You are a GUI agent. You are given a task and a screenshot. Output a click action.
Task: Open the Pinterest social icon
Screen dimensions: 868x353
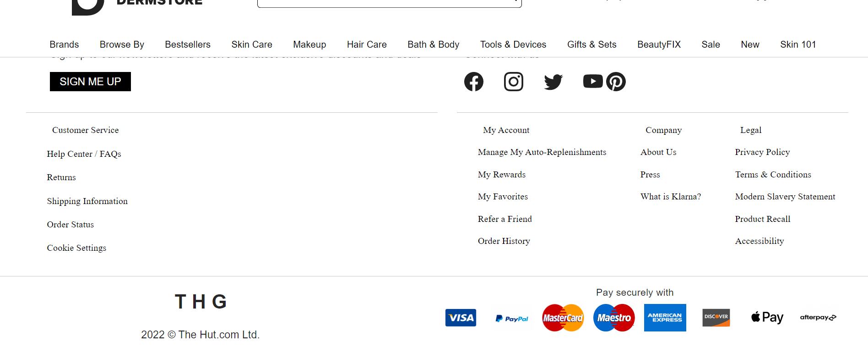[x=616, y=82]
